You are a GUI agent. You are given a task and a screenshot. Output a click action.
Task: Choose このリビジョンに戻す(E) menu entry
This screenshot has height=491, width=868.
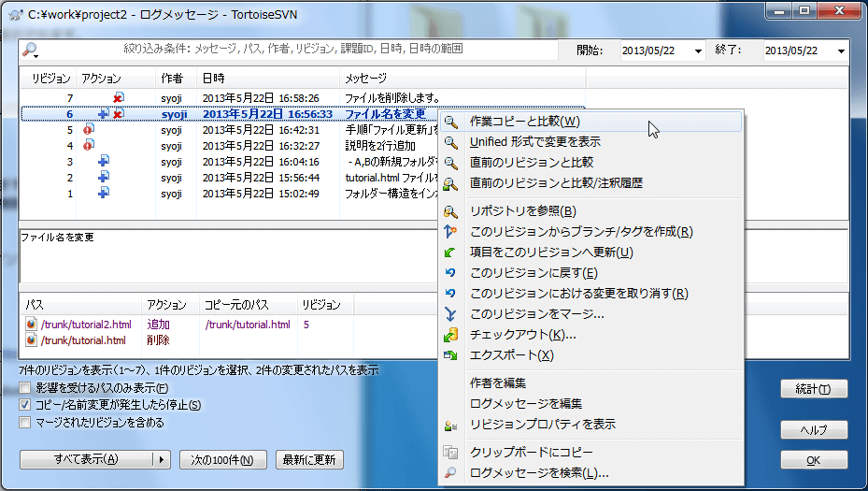click(591, 273)
